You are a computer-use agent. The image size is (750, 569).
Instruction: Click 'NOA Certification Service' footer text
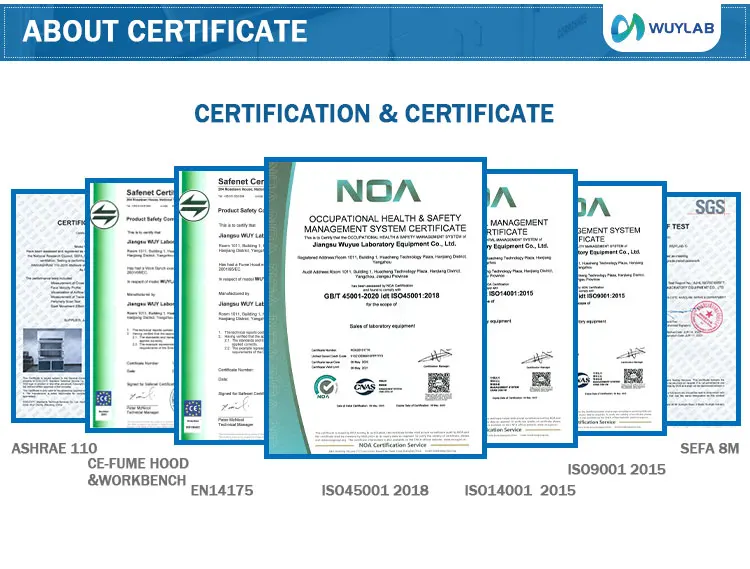(x=392, y=445)
